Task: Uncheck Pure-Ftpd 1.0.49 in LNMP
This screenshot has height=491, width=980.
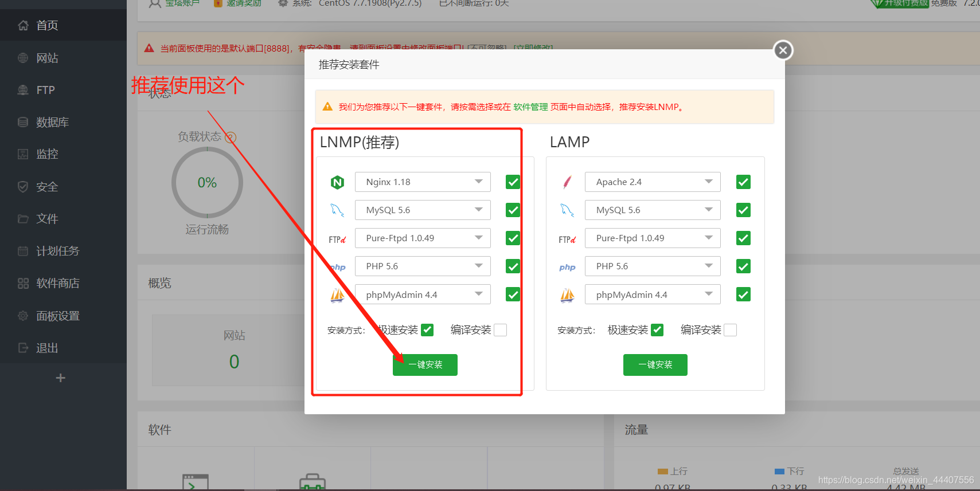Action: [x=513, y=238]
